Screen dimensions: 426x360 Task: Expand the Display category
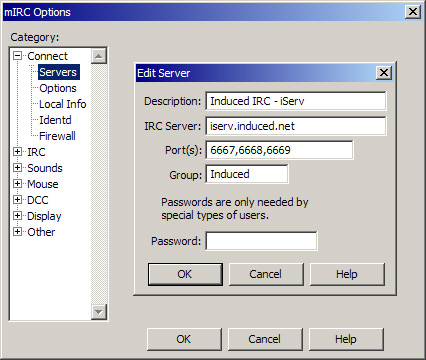pyautogui.click(x=18, y=216)
